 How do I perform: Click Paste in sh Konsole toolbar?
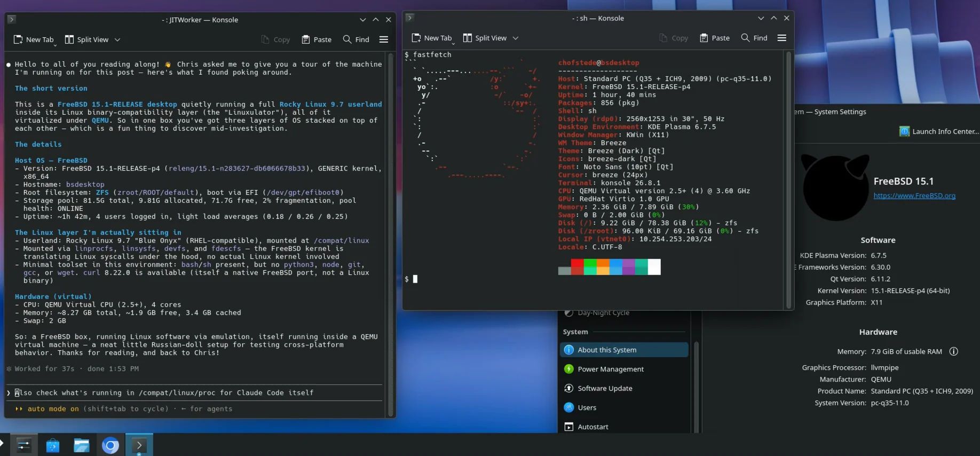tap(715, 38)
